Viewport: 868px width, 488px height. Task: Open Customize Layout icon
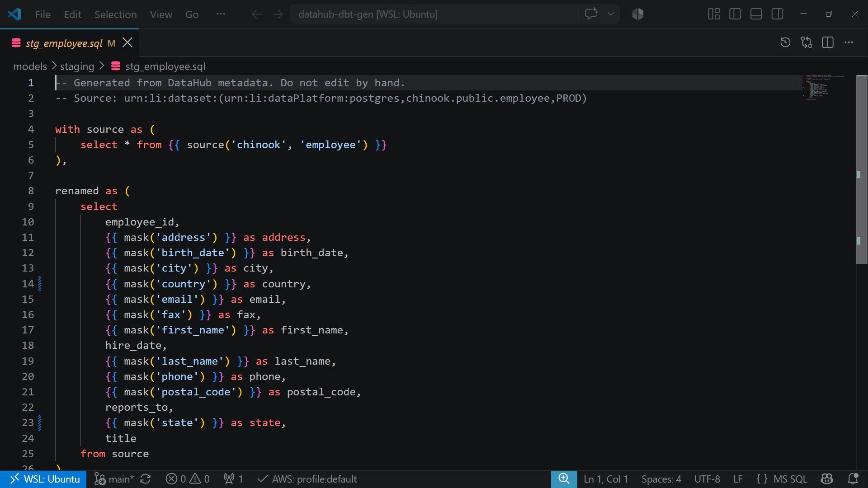point(714,14)
